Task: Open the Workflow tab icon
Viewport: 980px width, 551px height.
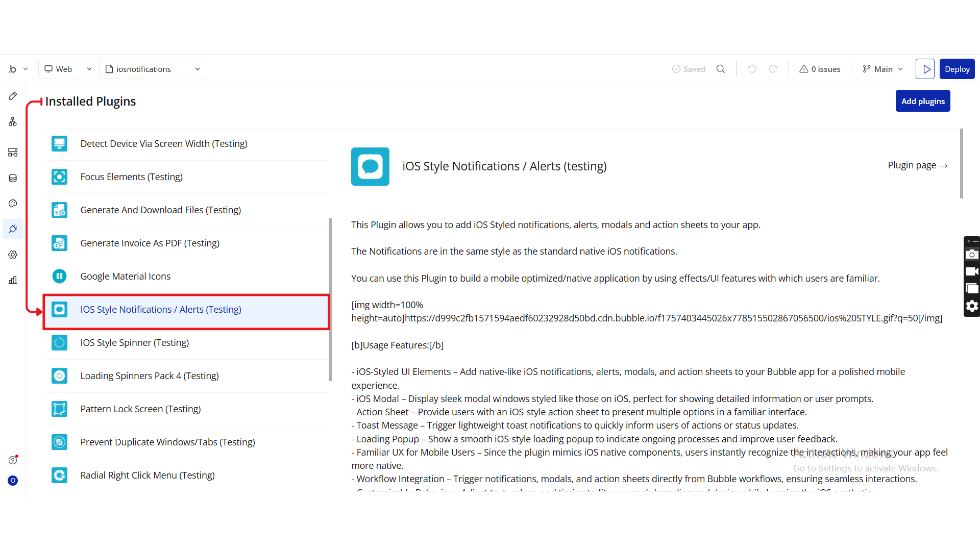Action: tap(13, 121)
